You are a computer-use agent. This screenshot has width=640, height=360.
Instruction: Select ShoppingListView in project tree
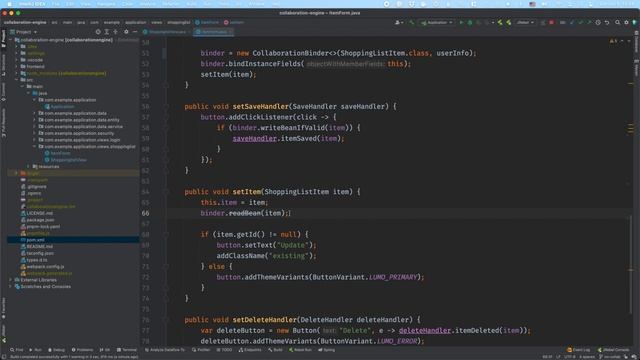pyautogui.click(x=65, y=160)
